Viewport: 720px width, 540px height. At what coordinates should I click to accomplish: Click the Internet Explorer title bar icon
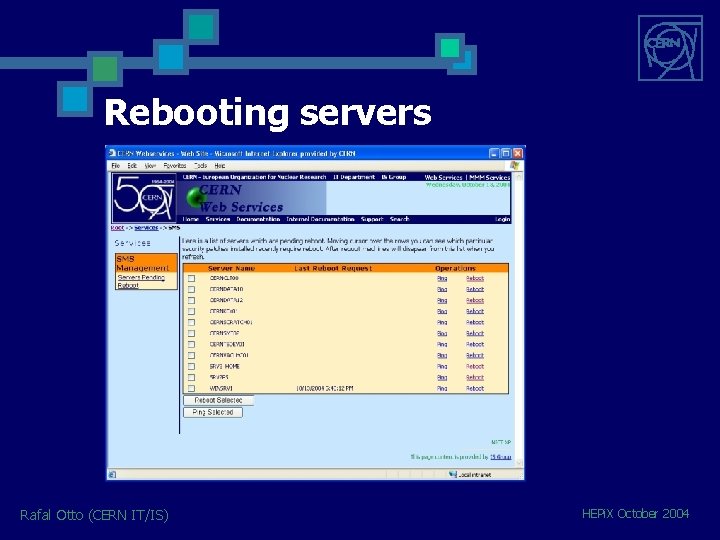(x=112, y=153)
